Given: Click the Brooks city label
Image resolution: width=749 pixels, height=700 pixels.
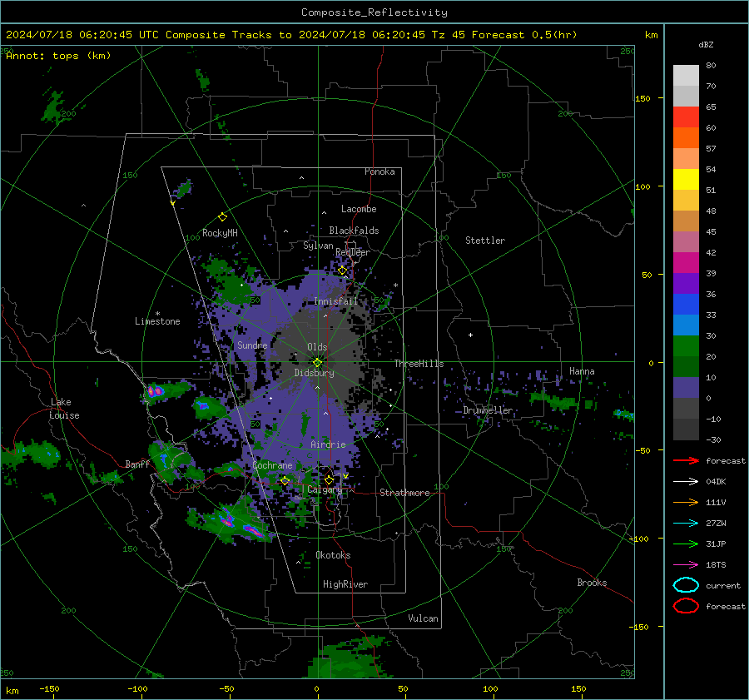Looking at the screenshot, I should 592,583.
